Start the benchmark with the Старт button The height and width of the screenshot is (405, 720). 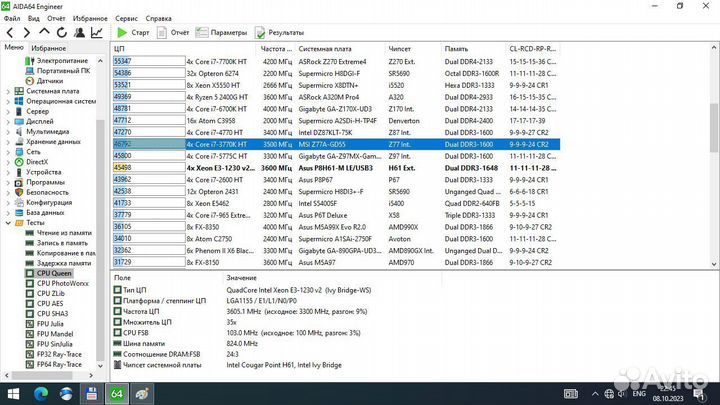tap(133, 33)
